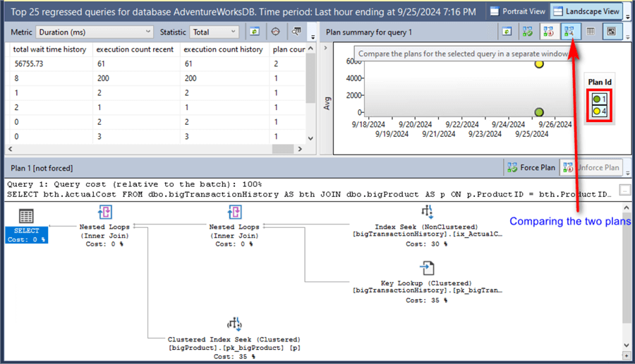Open overflow options next to Unforce Plan
Screen dimensions: 635x364
point(628,173)
